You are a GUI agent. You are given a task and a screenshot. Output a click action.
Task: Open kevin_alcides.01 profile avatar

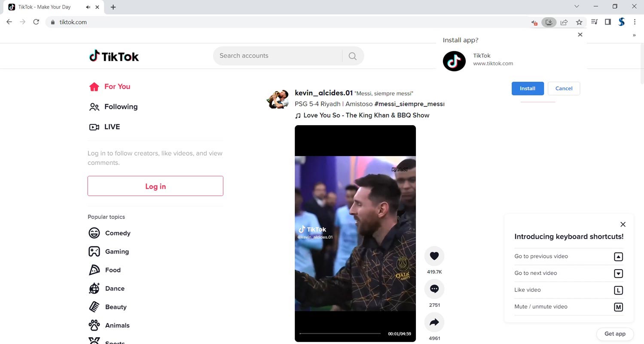[278, 99]
